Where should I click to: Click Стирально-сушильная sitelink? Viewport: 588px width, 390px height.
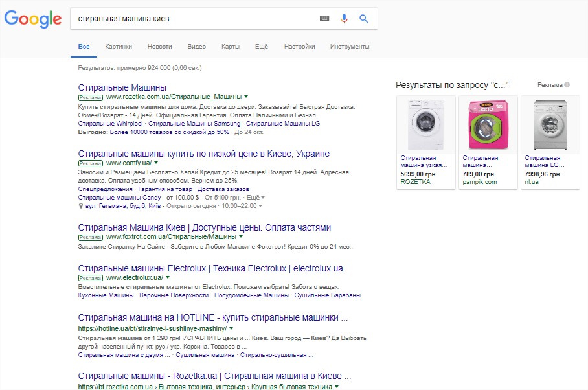coord(277,355)
